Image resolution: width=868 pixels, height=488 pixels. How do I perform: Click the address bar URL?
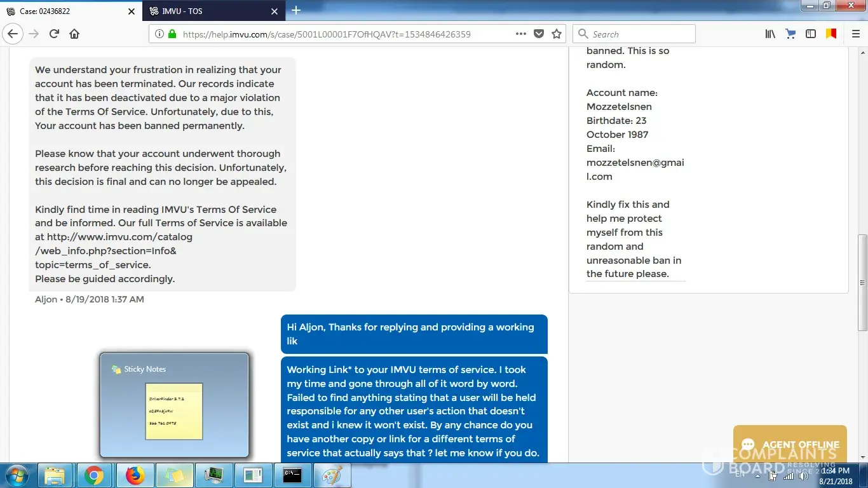(x=327, y=34)
